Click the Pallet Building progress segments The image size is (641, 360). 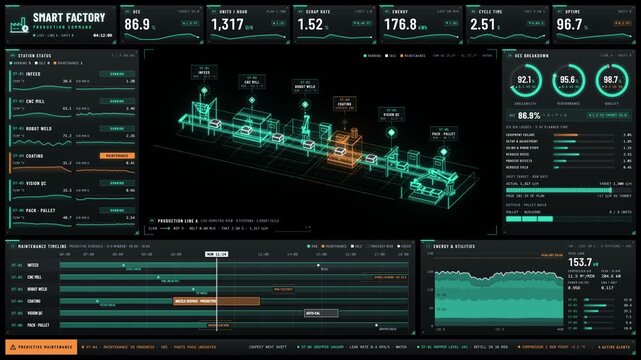[529, 219]
